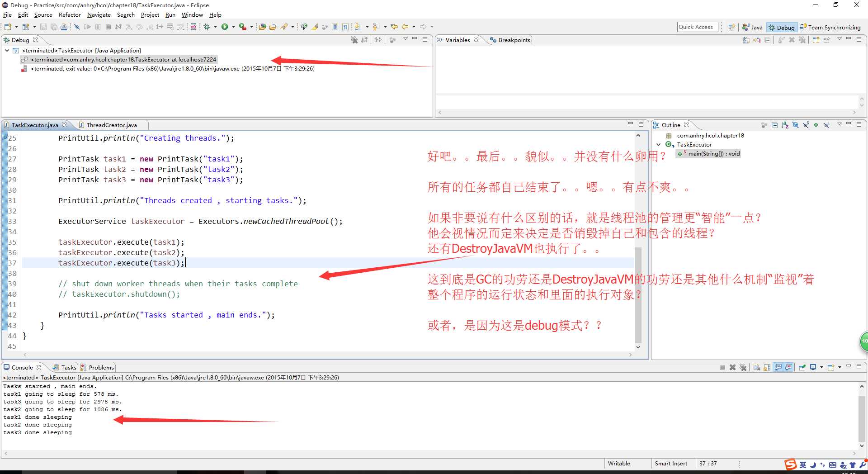
Task: Click Clear Console icon in Console toolbar
Action: 757,367
